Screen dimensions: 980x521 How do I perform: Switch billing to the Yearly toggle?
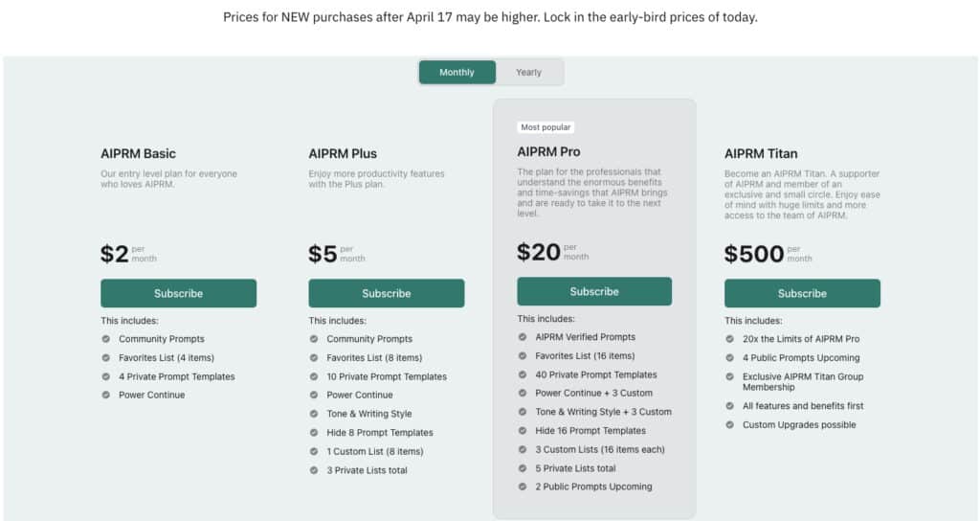pos(528,73)
